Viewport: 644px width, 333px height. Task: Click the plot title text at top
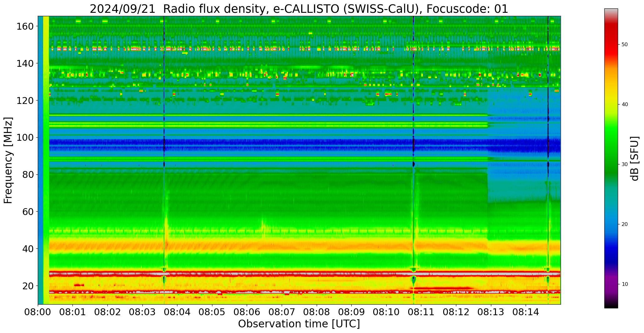point(299,9)
